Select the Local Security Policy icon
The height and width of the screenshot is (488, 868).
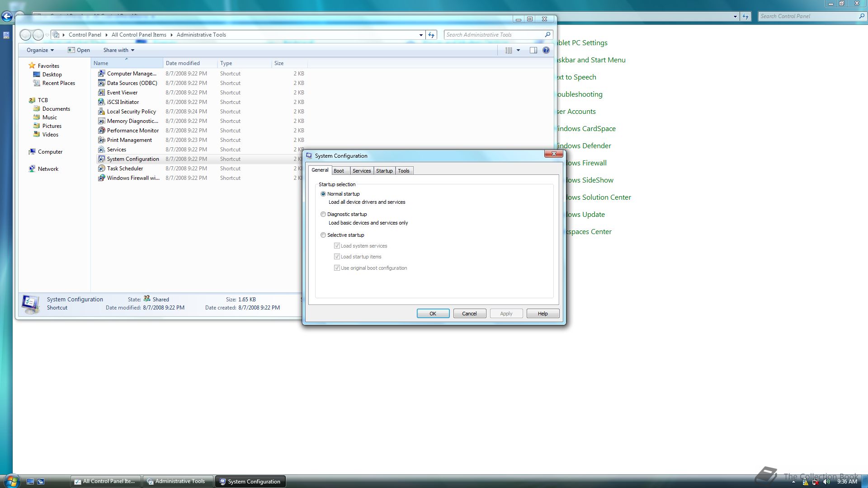click(x=102, y=112)
